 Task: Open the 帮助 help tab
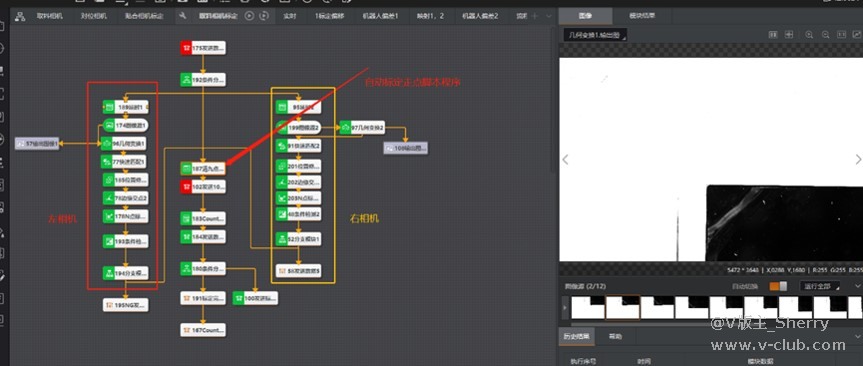click(x=615, y=336)
